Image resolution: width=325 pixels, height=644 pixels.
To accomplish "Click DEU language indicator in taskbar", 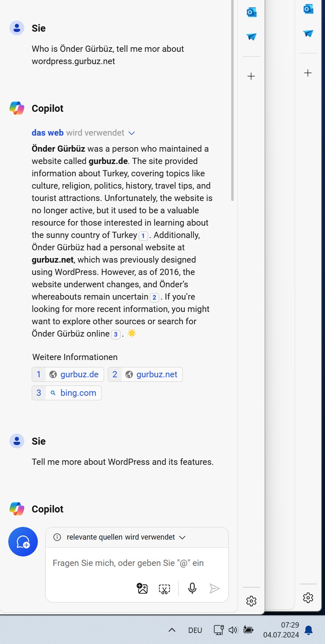I will click(x=195, y=630).
